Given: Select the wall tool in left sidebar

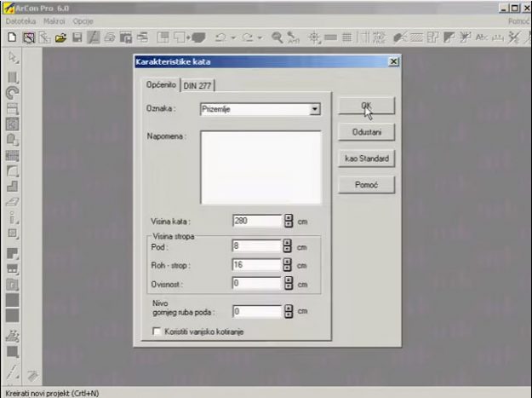Looking at the screenshot, I should pyautogui.click(x=12, y=78).
